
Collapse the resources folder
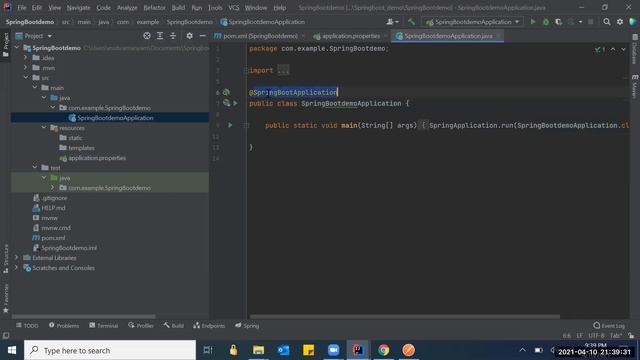pyautogui.click(x=44, y=127)
